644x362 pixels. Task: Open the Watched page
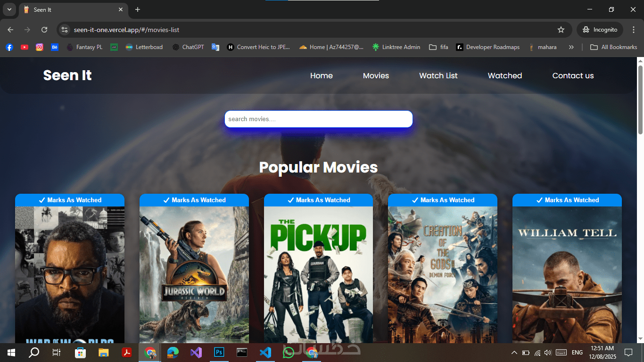point(505,75)
